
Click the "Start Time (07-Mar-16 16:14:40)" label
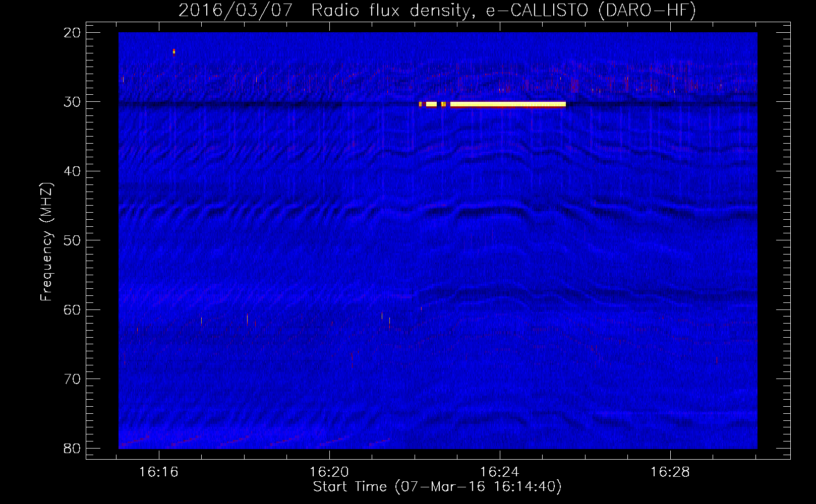tap(437, 487)
